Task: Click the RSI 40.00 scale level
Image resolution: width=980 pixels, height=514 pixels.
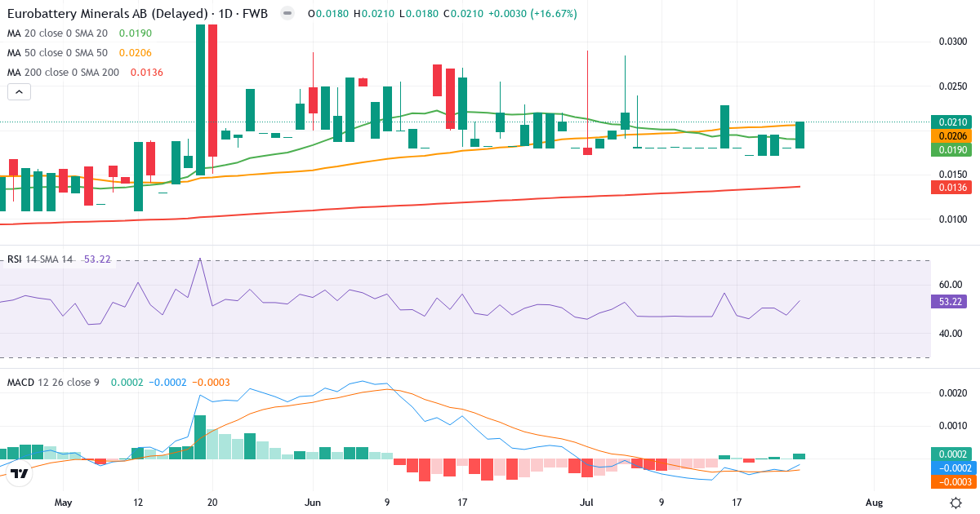Action: click(949, 333)
